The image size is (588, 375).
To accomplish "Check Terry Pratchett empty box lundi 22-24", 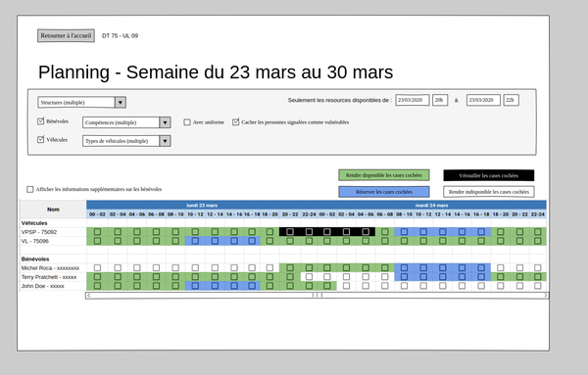I will (x=309, y=277).
